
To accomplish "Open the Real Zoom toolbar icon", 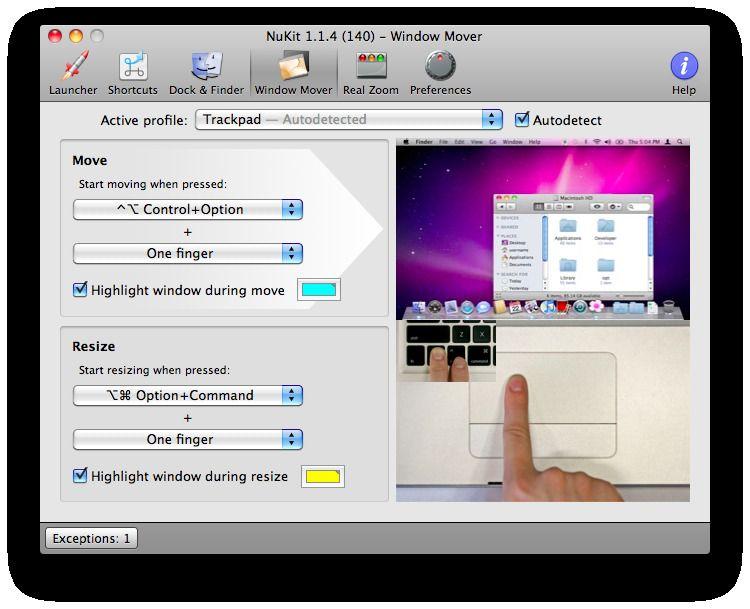I will tap(371, 66).
